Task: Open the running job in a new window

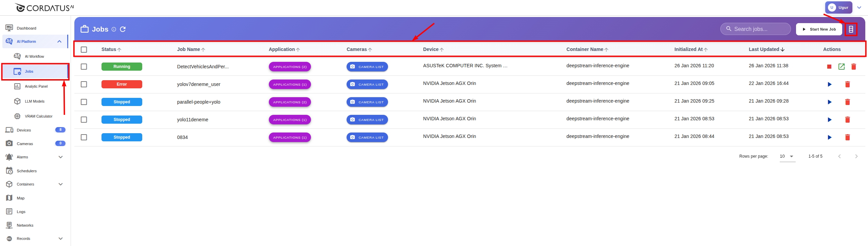Action: point(841,67)
